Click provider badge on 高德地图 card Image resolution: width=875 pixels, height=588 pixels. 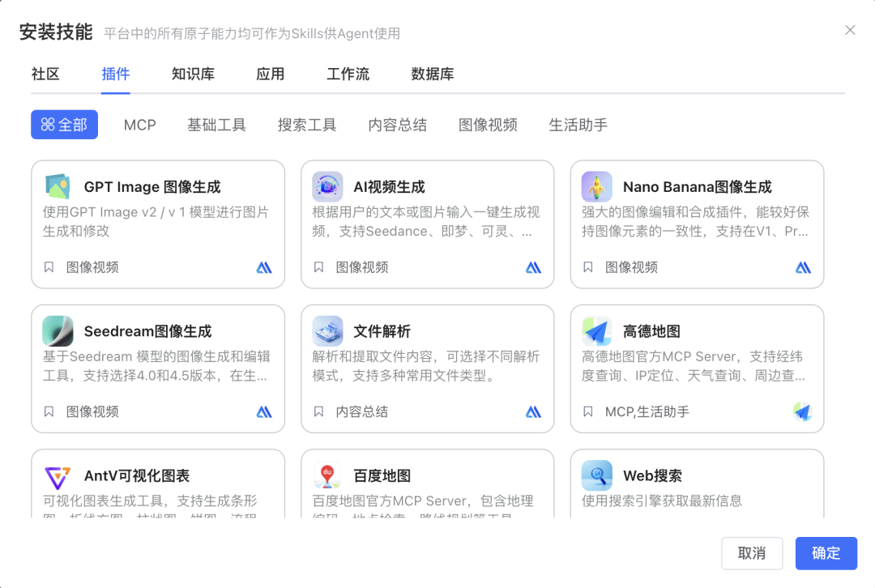(x=802, y=411)
